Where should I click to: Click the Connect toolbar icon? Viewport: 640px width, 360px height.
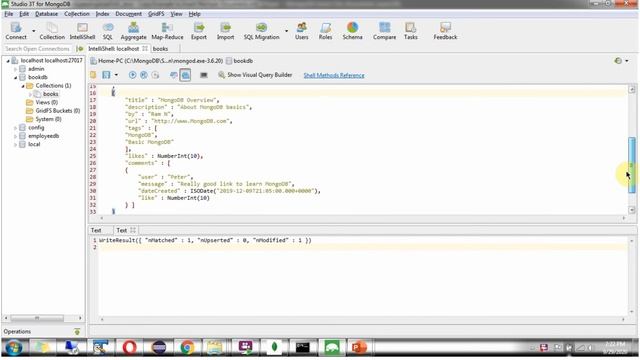(16, 31)
